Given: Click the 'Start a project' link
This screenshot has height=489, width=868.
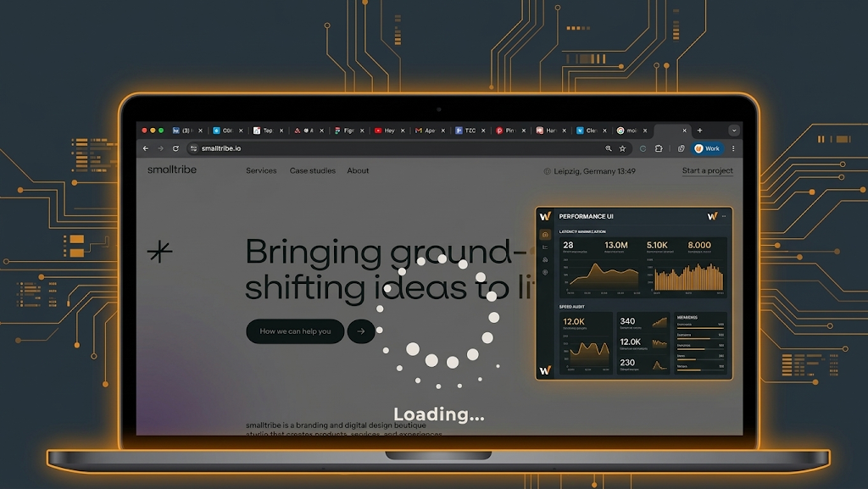Looking at the screenshot, I should tap(708, 170).
